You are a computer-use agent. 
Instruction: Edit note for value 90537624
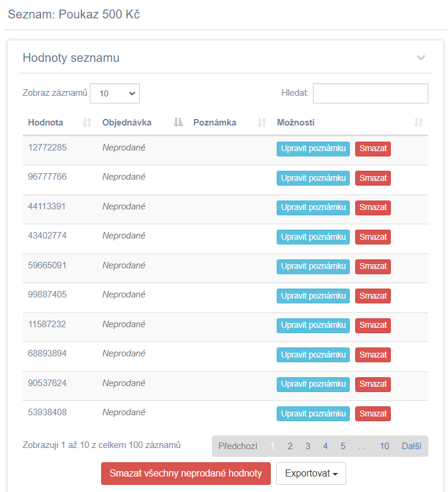coord(313,384)
